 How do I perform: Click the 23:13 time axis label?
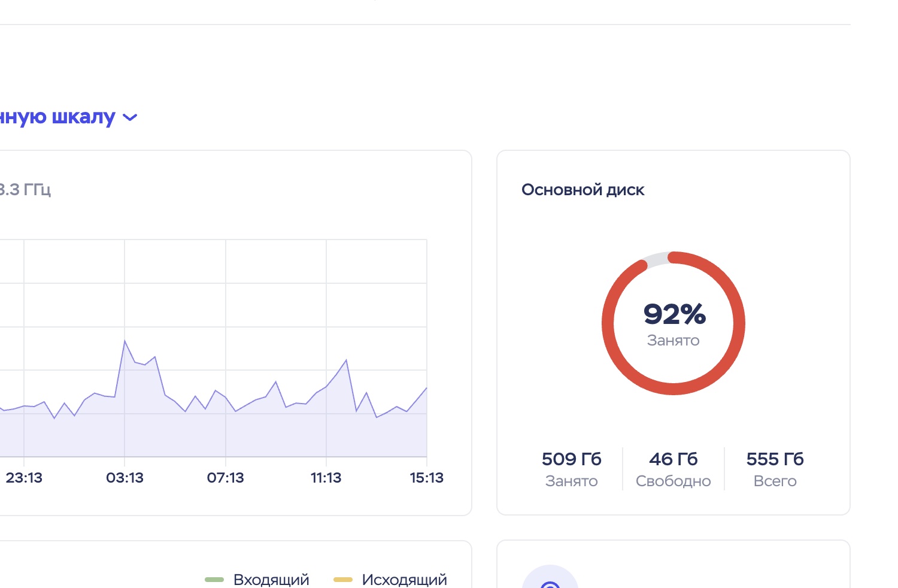pos(24,478)
